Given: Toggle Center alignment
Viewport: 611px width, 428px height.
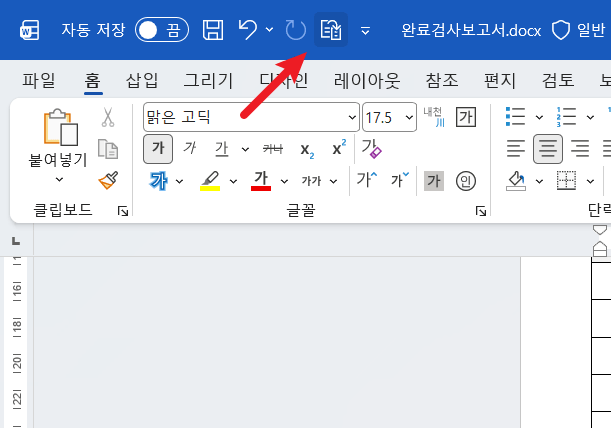Looking at the screenshot, I should (x=548, y=149).
